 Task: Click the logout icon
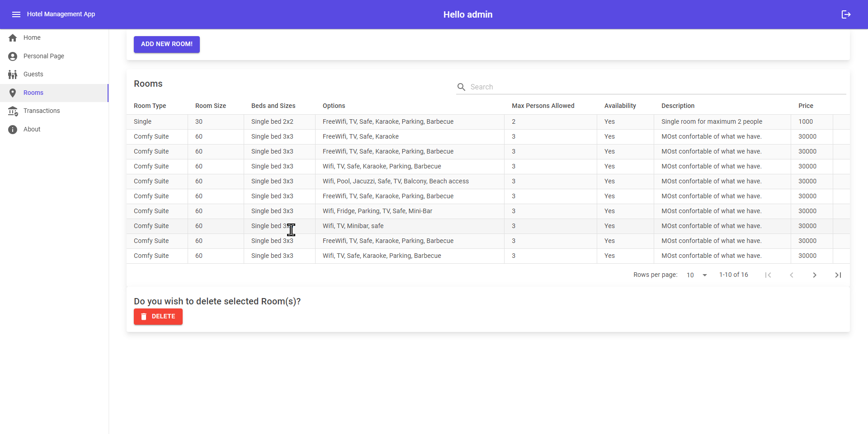[846, 14]
